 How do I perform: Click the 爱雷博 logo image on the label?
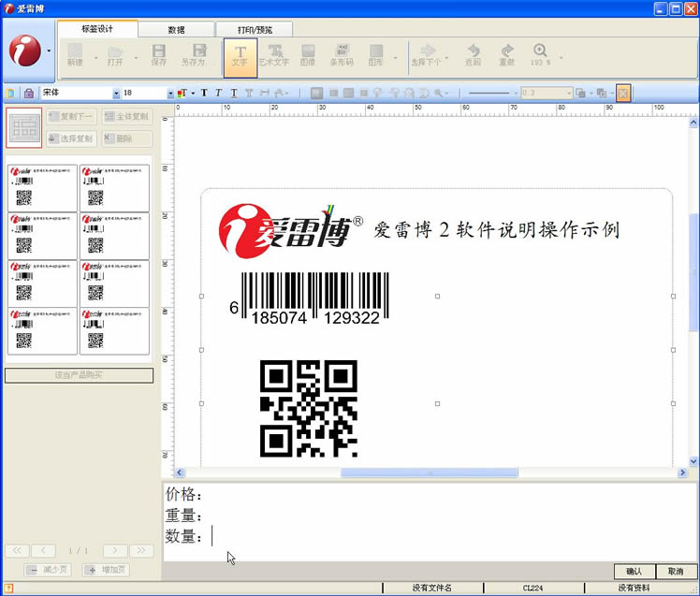pos(291,231)
